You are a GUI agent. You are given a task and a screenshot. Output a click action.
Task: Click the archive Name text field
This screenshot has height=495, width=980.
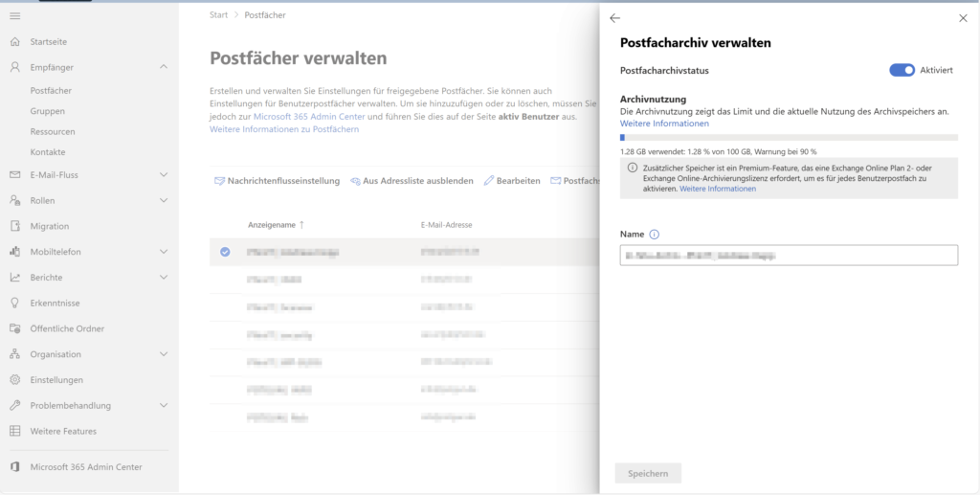[x=789, y=256]
